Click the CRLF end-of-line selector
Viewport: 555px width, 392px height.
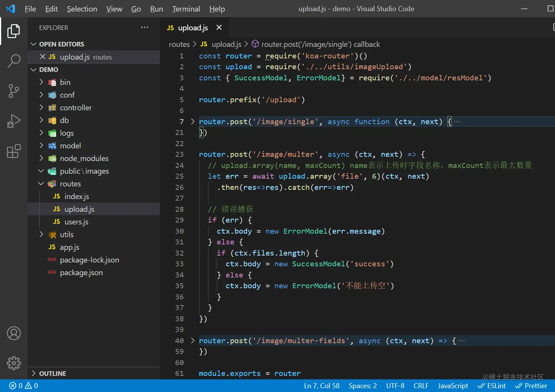pyautogui.click(x=421, y=385)
